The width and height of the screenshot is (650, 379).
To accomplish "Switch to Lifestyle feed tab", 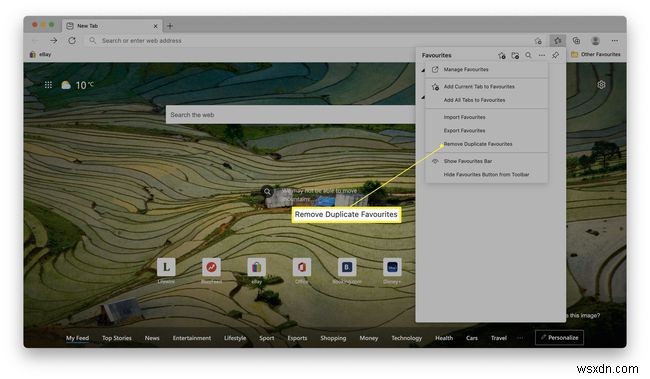I will coord(235,338).
